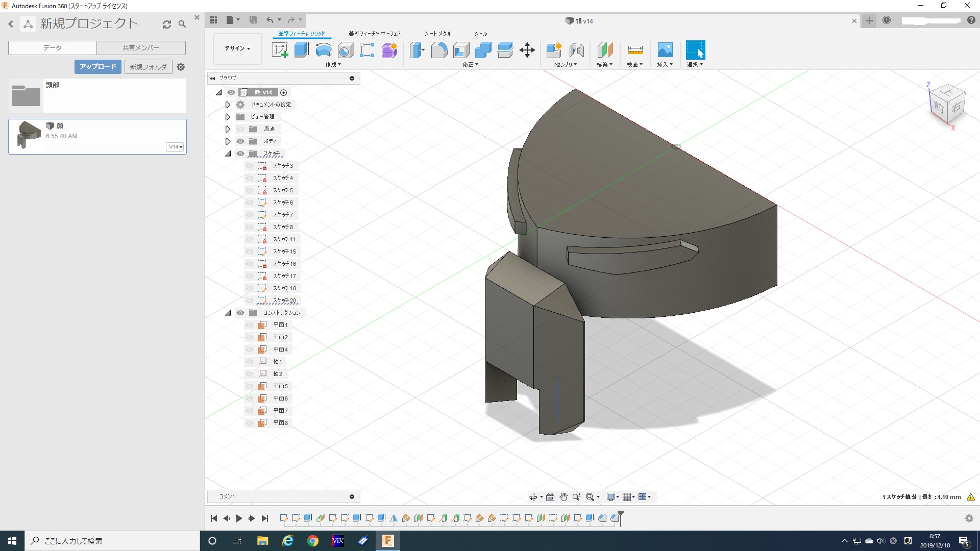Switch to the 共有メンバー tab

tap(141, 47)
